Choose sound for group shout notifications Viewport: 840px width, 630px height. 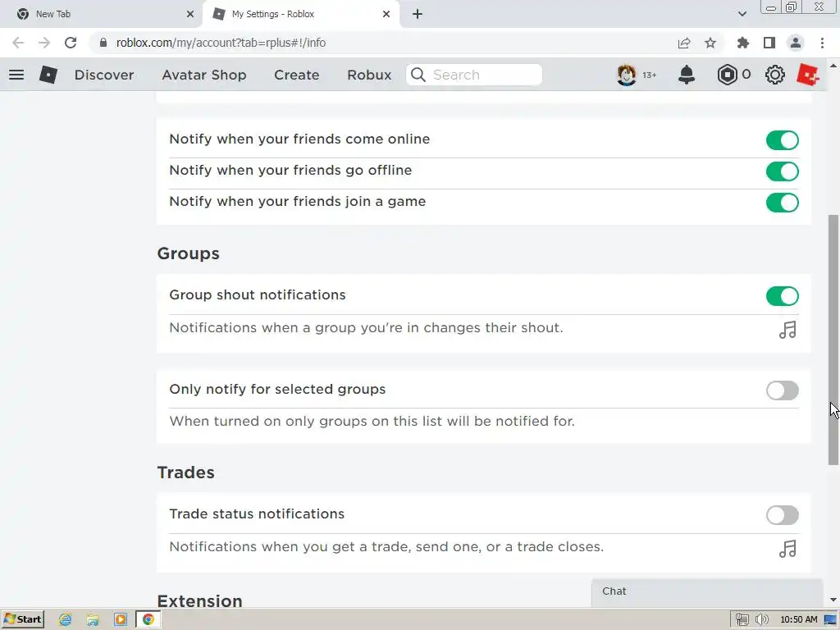pos(787,330)
